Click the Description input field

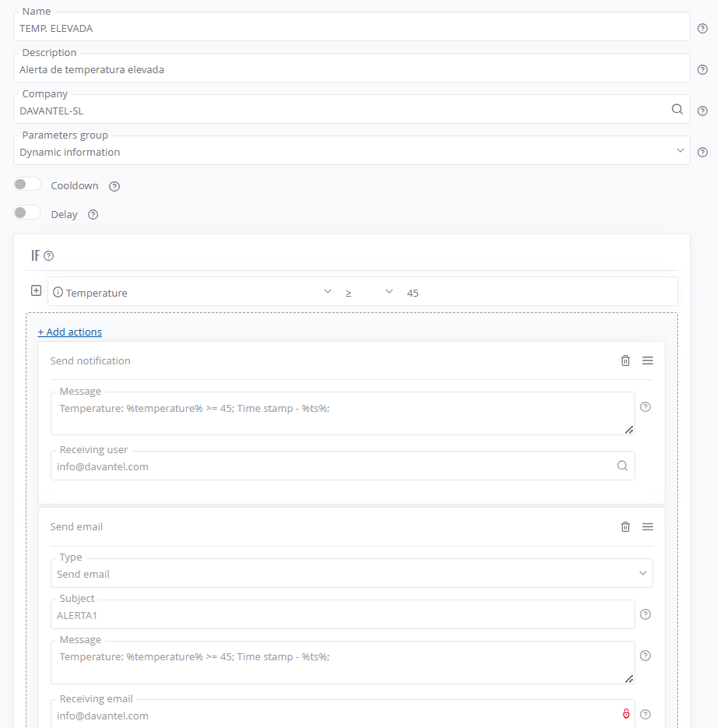pos(351,69)
